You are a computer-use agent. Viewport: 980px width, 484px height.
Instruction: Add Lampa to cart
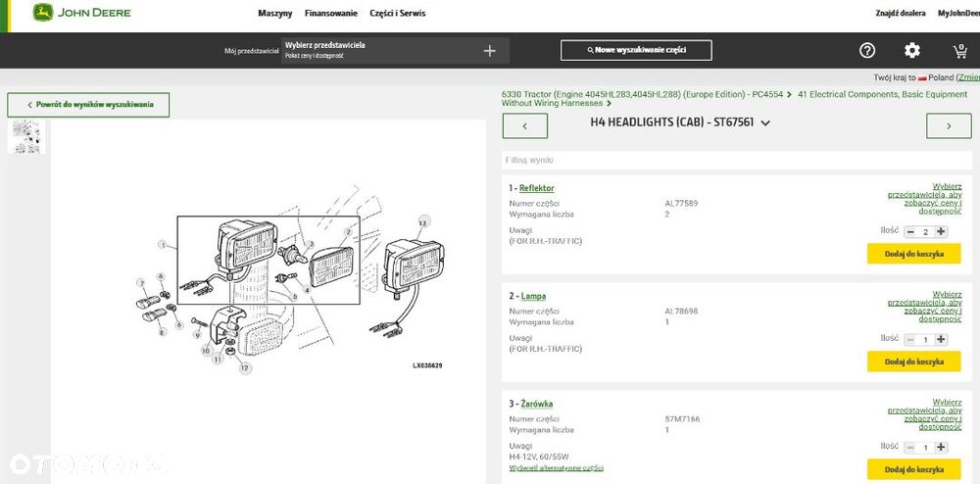pos(913,362)
